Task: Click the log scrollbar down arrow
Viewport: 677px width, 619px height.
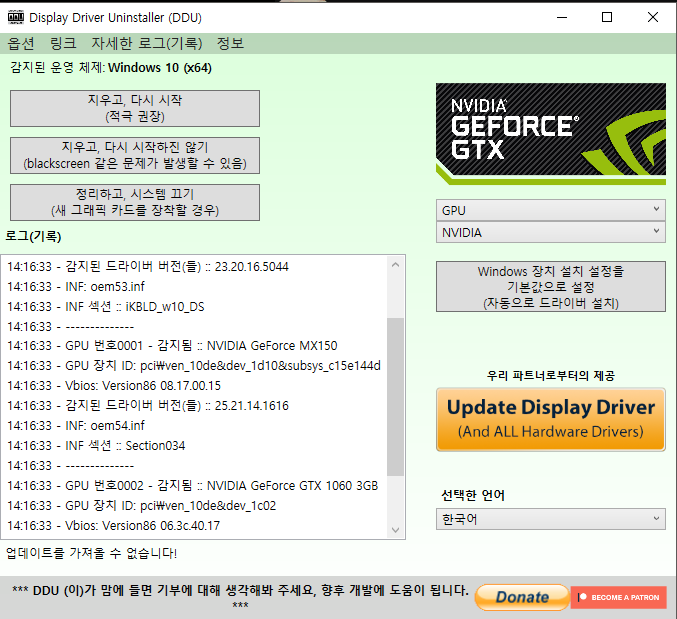Action: point(395,530)
